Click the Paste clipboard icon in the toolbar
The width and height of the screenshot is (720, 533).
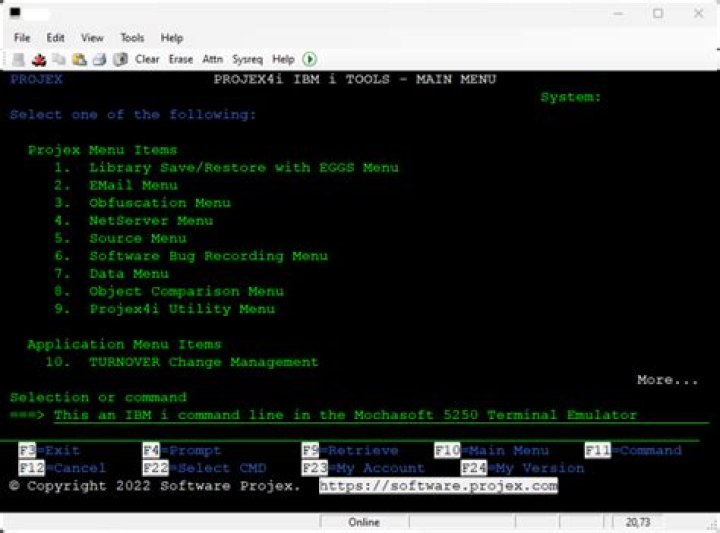(79, 59)
